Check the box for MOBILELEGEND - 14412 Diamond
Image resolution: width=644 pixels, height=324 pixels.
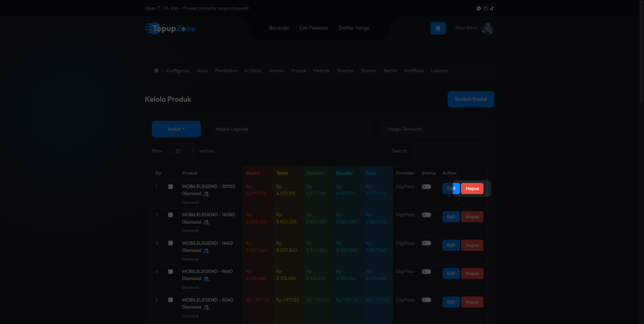coord(171,243)
